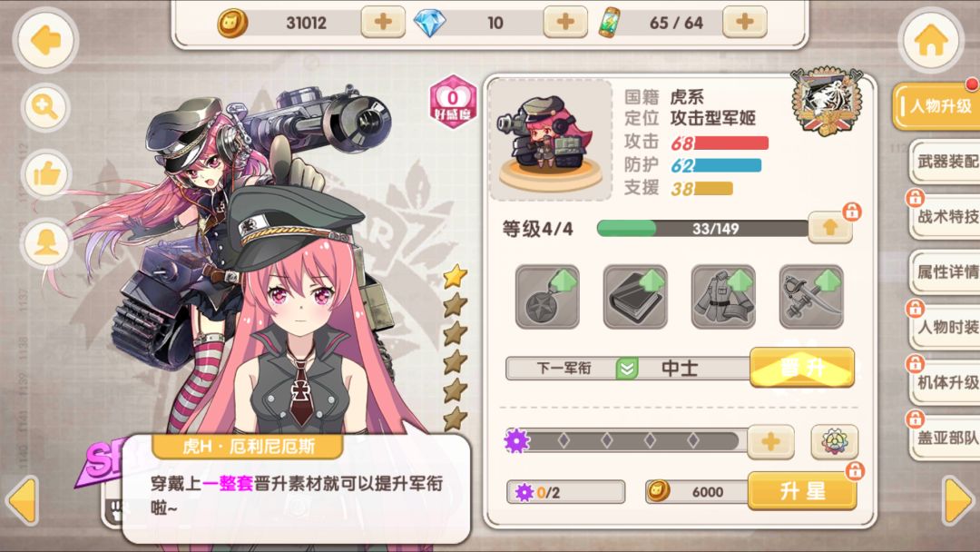Switch to 人物升级 tab
Screen dimensions: 980x552
click(x=936, y=106)
